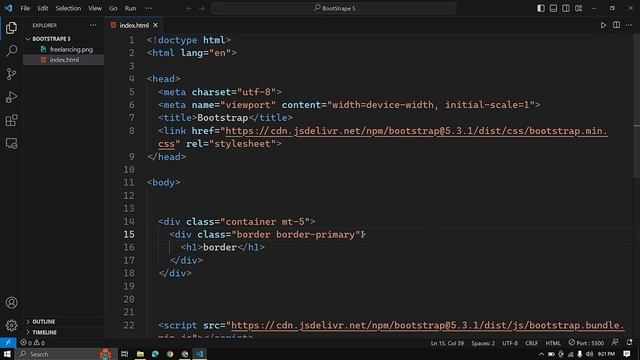Click the title Bootstrap text line 7
Image resolution: width=640 pixels, height=360 pixels.
coord(222,118)
